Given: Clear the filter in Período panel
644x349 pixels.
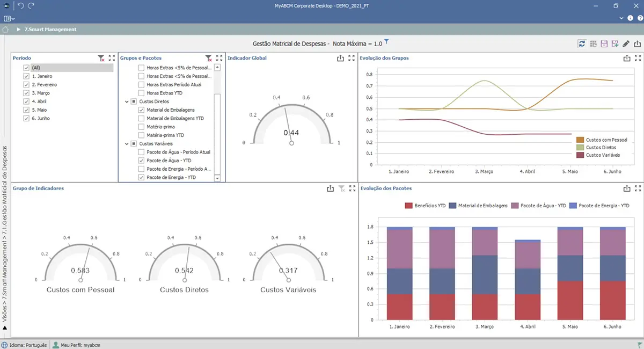Looking at the screenshot, I should [x=101, y=58].
